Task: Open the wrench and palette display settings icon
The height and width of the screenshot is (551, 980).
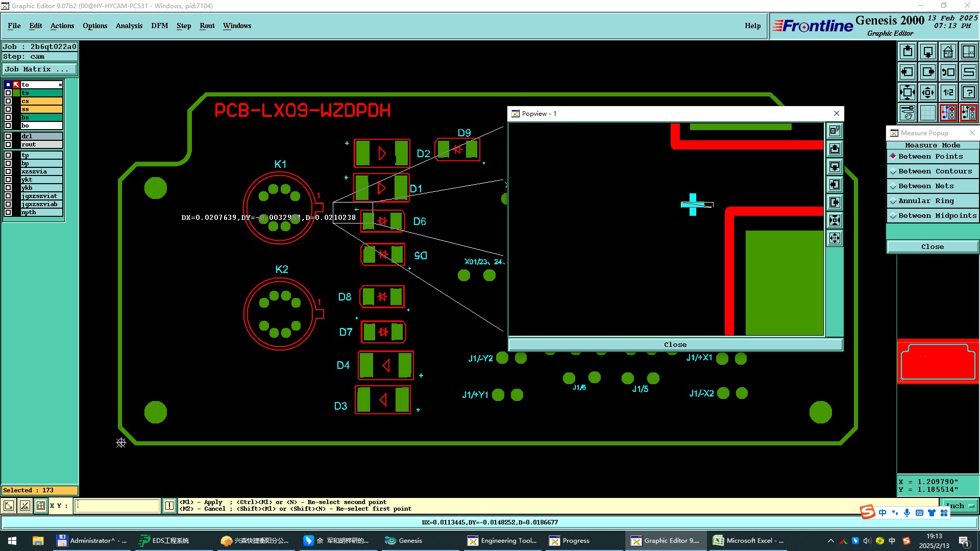Action: (x=908, y=113)
